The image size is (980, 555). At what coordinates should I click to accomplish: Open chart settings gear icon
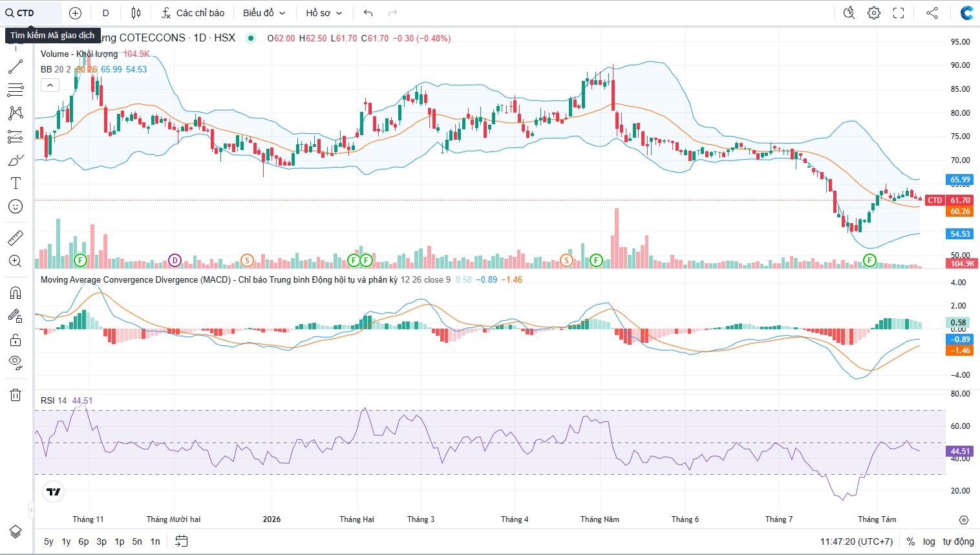[x=874, y=13]
